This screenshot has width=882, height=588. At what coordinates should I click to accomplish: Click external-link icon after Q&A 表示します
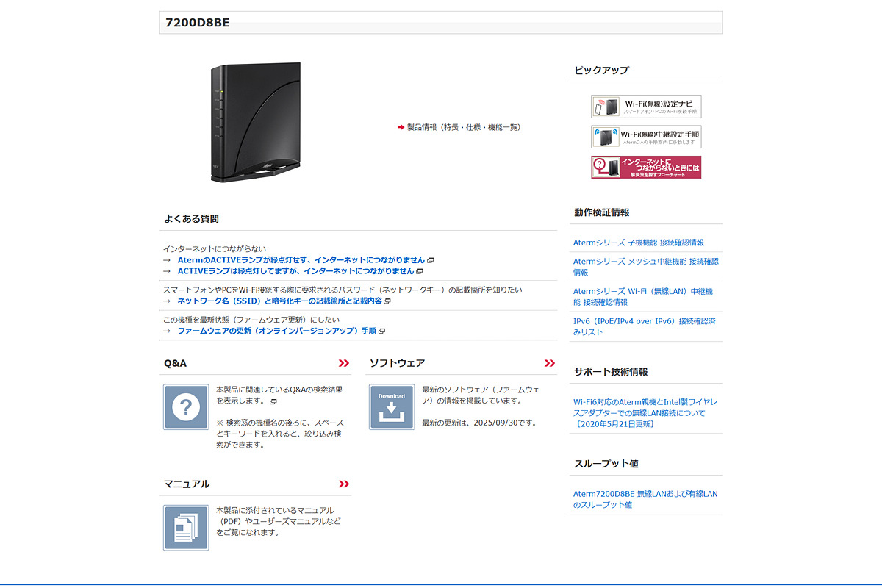(273, 402)
